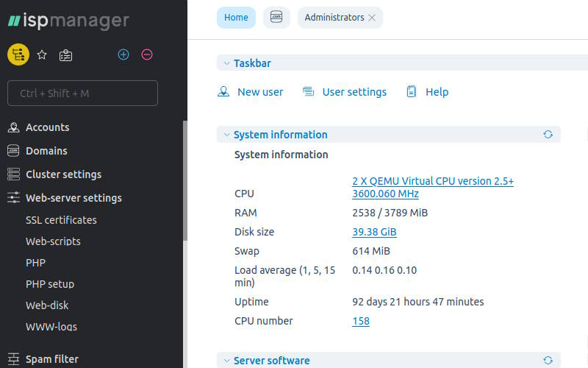The height and width of the screenshot is (368, 588).
Task: Open the CPU number 158 link
Action: click(x=361, y=321)
